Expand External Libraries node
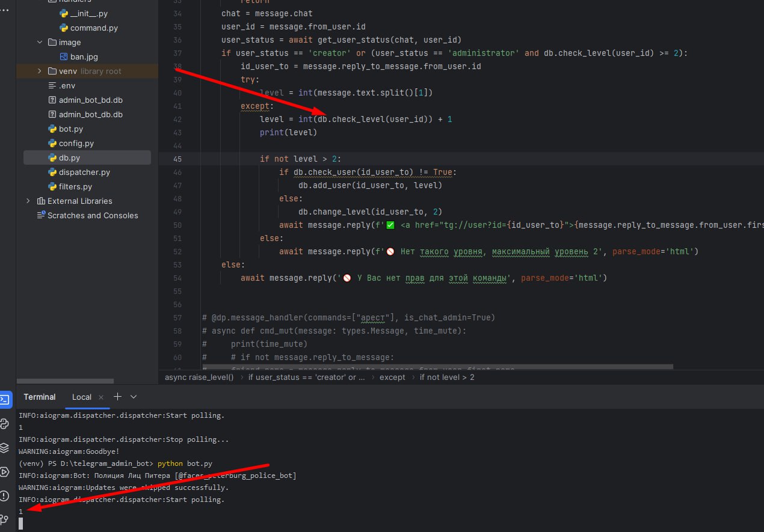 coord(28,201)
